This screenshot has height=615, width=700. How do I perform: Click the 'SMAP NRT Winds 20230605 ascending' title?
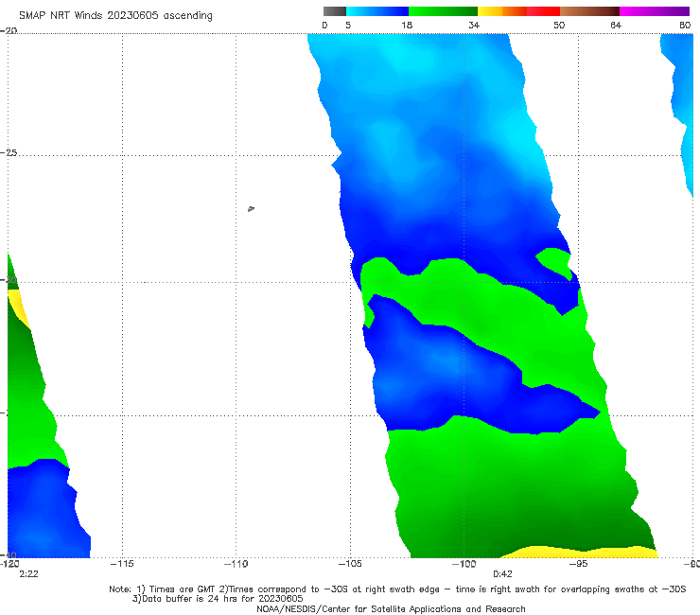(x=115, y=15)
